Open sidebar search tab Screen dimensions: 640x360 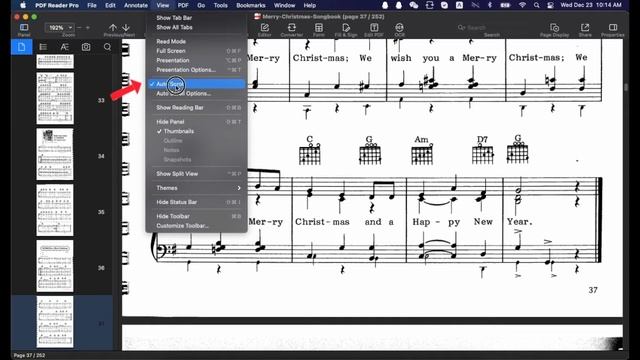pyautogui.click(x=107, y=47)
